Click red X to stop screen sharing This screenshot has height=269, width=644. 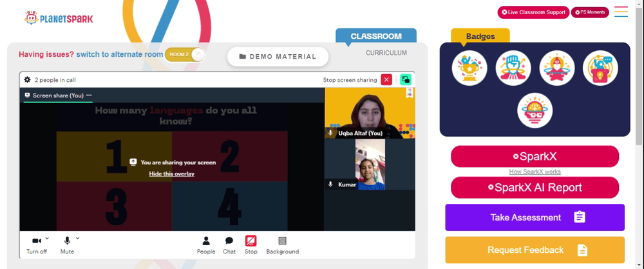click(386, 80)
